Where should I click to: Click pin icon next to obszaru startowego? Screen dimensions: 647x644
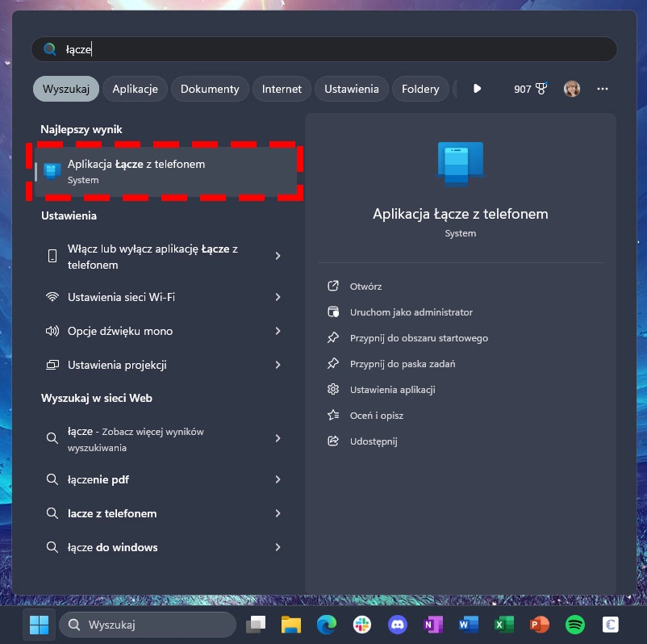[333, 337]
